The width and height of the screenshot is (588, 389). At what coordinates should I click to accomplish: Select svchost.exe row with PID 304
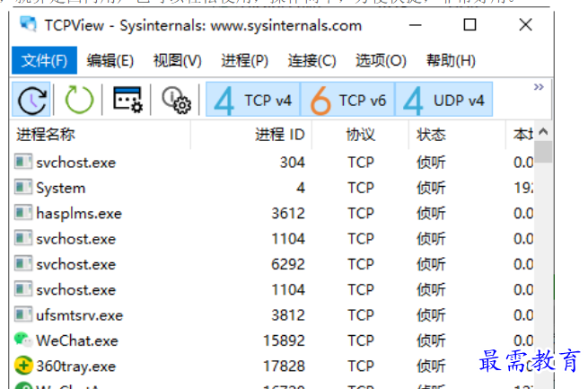coord(272,163)
